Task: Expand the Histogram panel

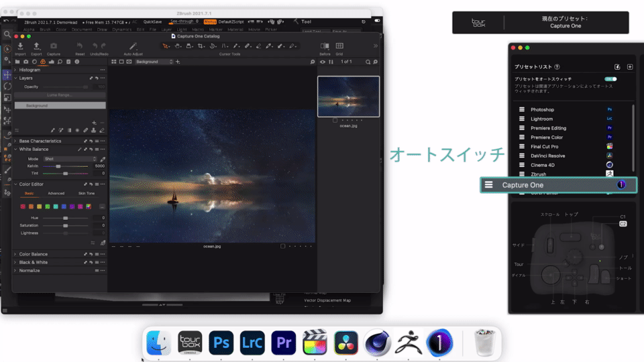Action: pos(15,70)
